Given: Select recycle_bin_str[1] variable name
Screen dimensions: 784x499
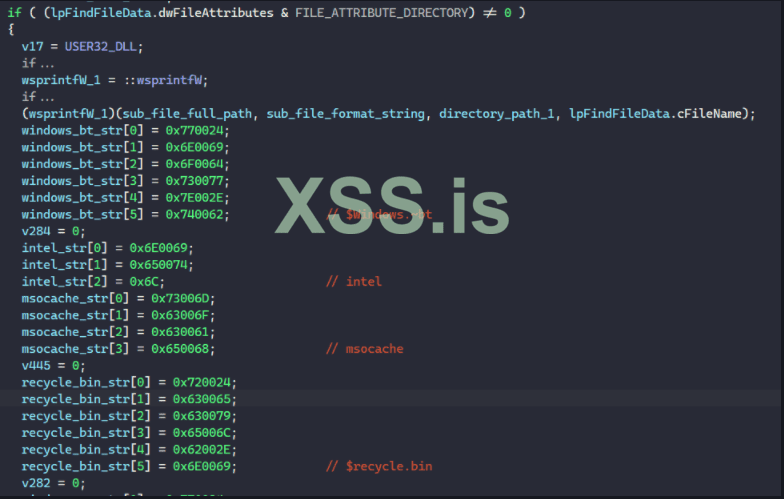Looking at the screenshot, I should pos(86,400).
